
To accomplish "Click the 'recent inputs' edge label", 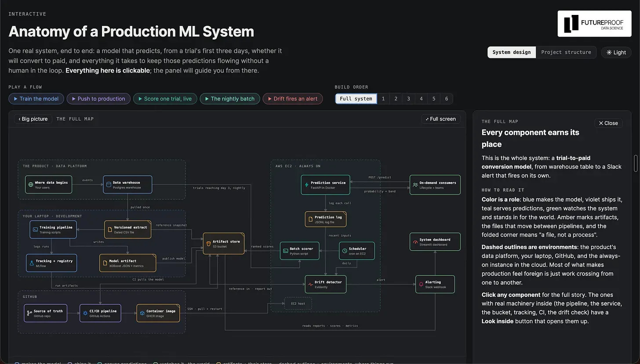I will (x=340, y=236).
